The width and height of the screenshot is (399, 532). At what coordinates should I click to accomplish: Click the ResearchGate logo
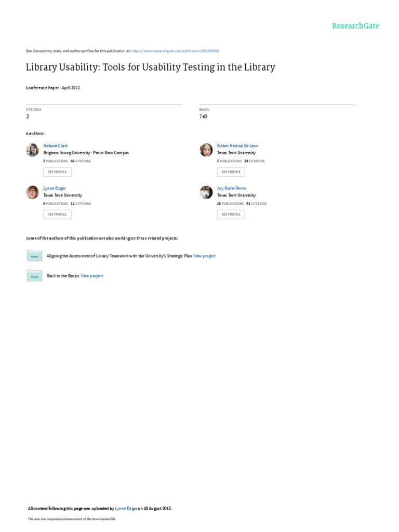coord(356,25)
